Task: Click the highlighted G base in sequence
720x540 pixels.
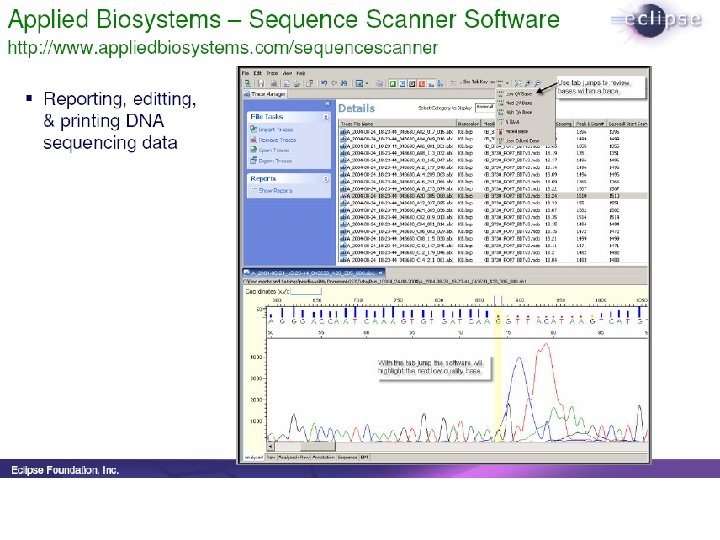Action: click(x=498, y=321)
